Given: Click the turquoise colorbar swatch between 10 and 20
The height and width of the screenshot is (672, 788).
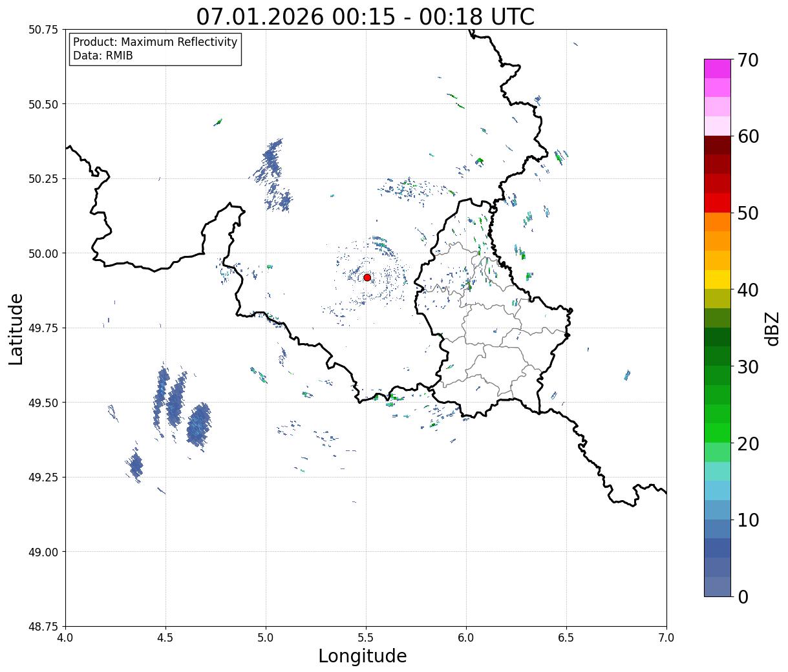Looking at the screenshot, I should click(718, 472).
